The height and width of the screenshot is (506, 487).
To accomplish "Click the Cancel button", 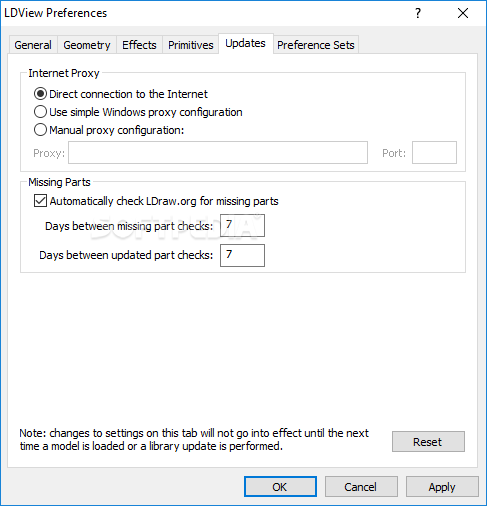I will (x=361, y=487).
